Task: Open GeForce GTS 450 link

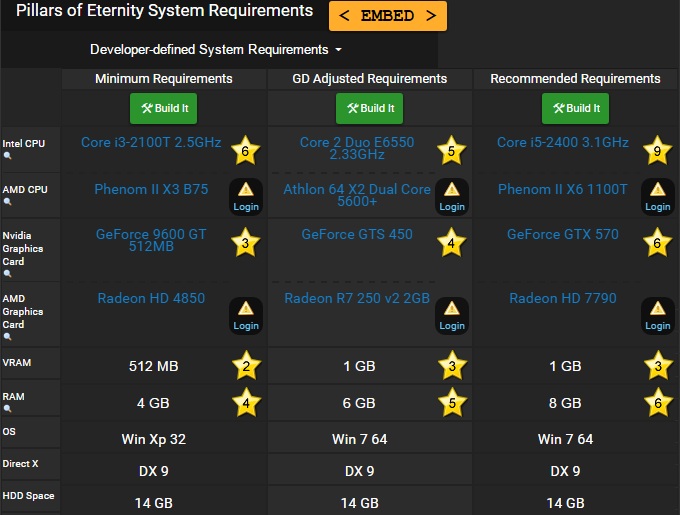Action: point(357,234)
